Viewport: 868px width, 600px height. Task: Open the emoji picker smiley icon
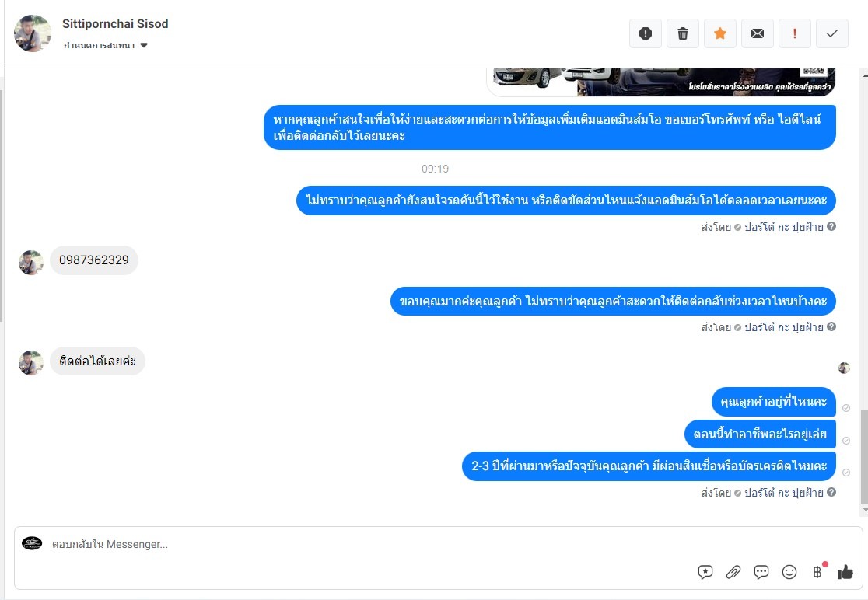[789, 572]
